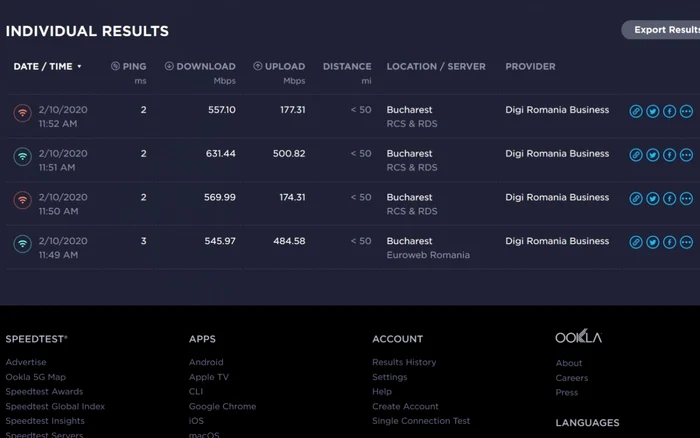This screenshot has width=700, height=438.
Task: Click the 484.58 upload value
Action: pyautogui.click(x=289, y=241)
